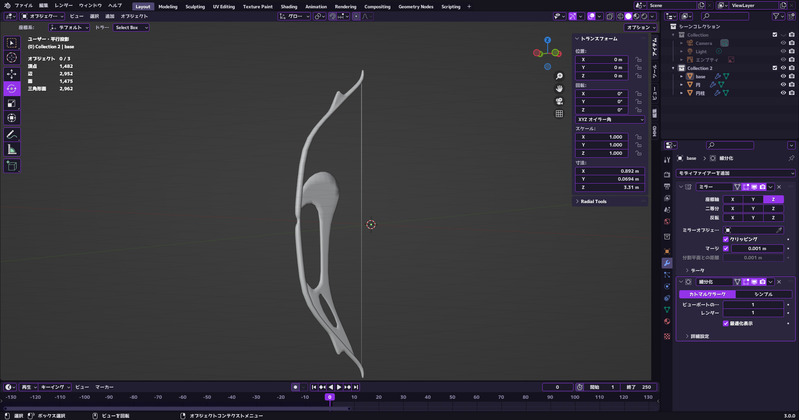799x420 pixels.
Task: Select the Add Cube tool
Action: click(x=12, y=165)
